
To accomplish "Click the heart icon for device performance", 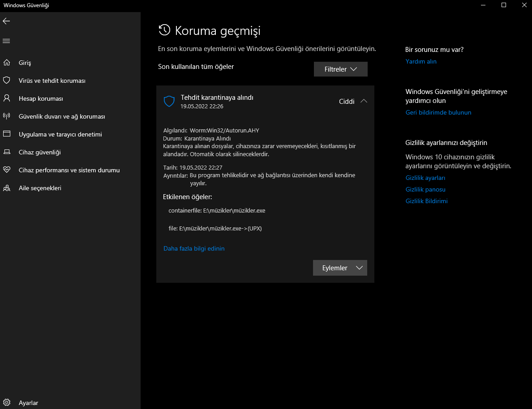I will tap(7, 170).
